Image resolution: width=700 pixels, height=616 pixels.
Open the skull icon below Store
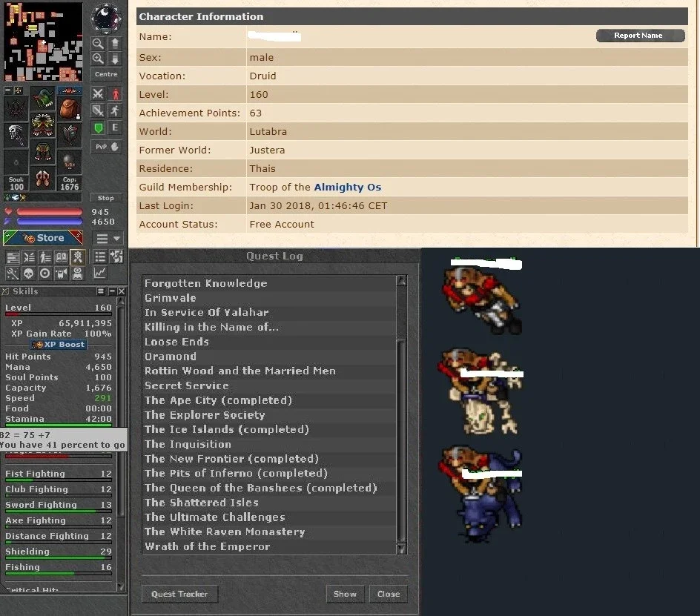(29, 273)
